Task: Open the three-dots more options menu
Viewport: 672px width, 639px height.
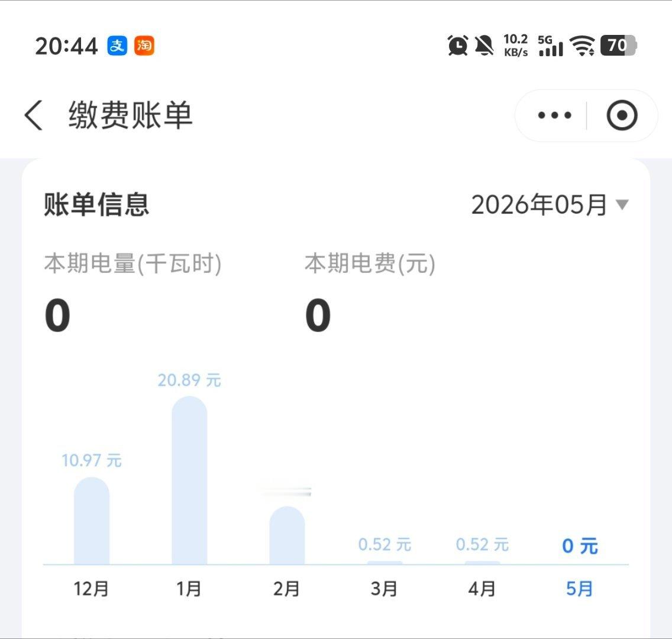Action: coord(554,115)
